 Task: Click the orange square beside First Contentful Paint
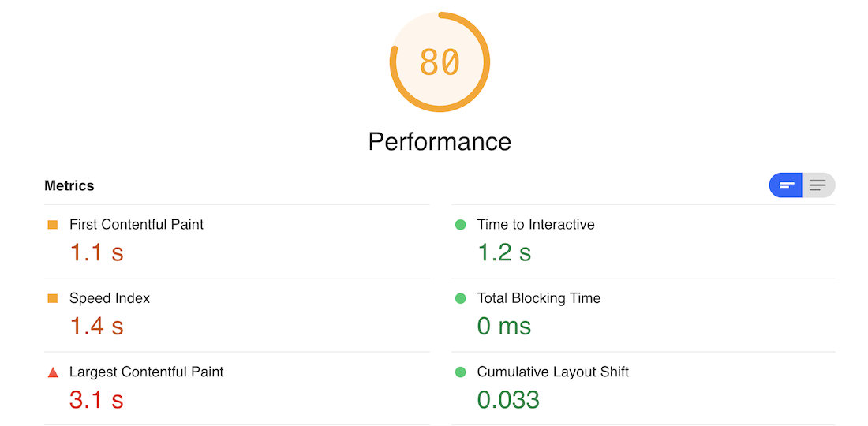click(x=53, y=225)
